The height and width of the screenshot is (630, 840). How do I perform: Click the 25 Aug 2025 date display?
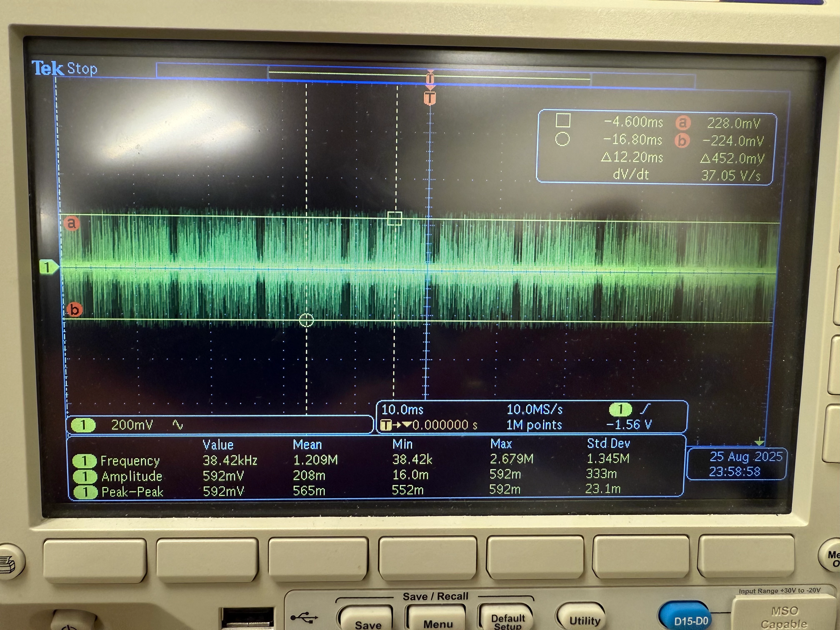pos(746,456)
